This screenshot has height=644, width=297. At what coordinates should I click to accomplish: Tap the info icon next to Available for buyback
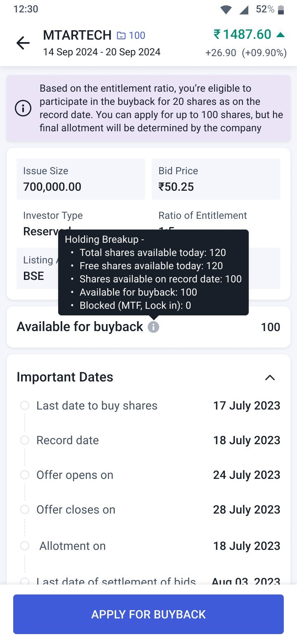coord(153,327)
